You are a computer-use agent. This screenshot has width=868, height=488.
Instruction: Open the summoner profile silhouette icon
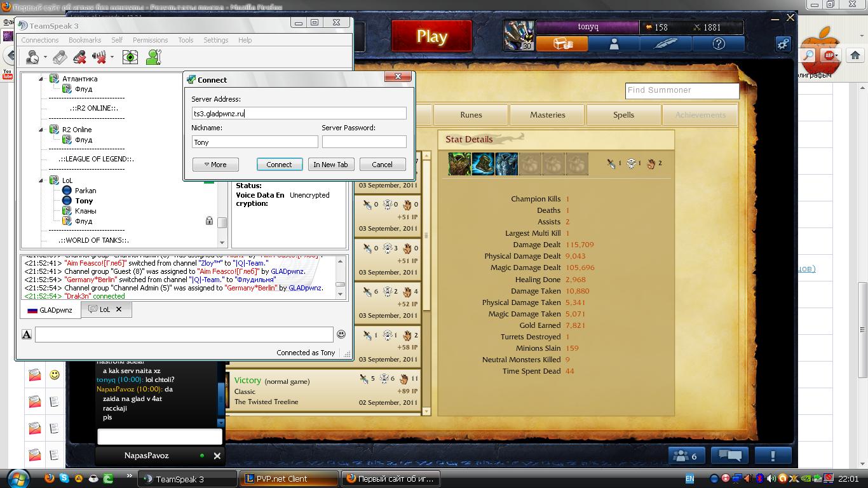point(614,44)
